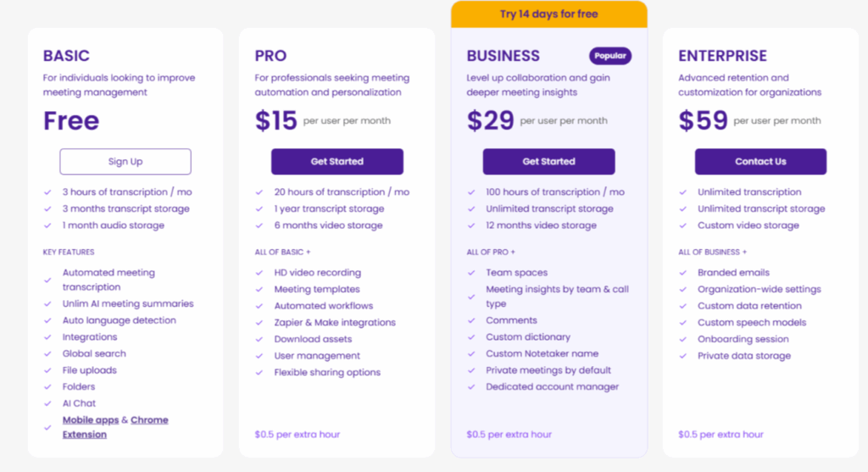Click the checkmark icon next to Zapier & Make integrations
Viewport: 868px width, 472px height.
(259, 323)
